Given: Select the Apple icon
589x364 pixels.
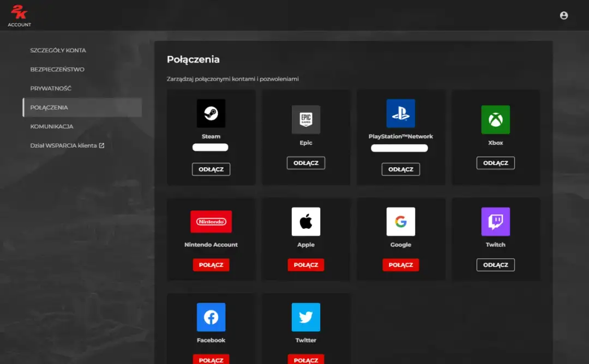Looking at the screenshot, I should (x=306, y=222).
